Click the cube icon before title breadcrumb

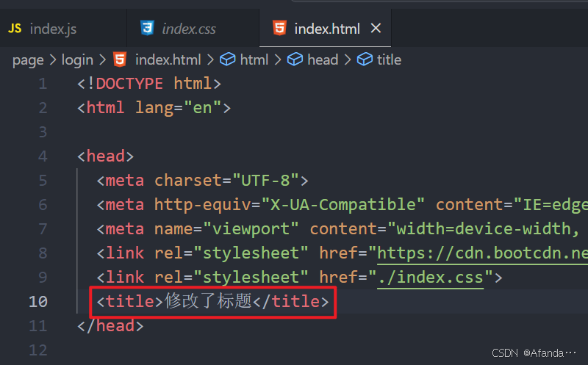pyautogui.click(x=365, y=59)
